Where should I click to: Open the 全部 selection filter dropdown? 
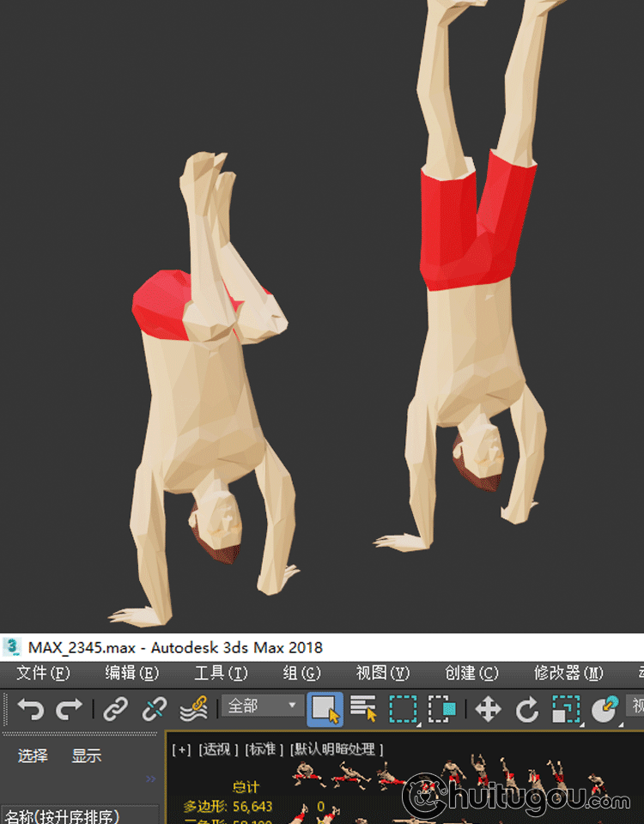(263, 706)
